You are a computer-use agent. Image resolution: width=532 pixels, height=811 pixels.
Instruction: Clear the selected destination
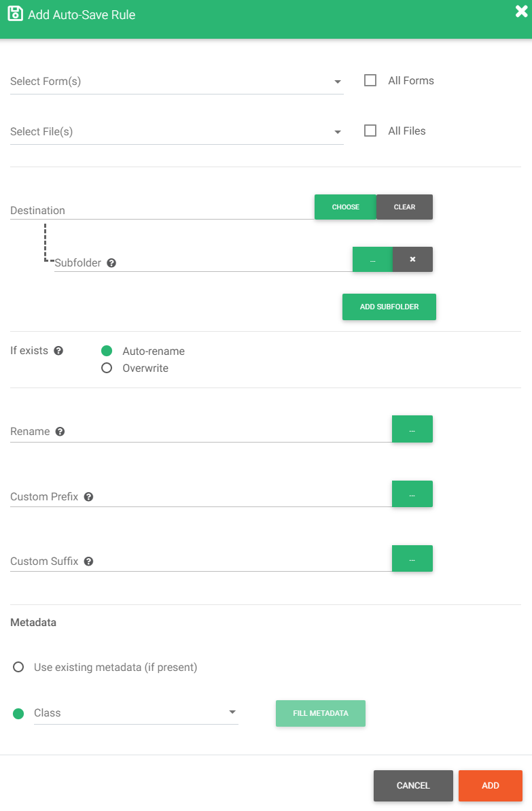pos(404,207)
